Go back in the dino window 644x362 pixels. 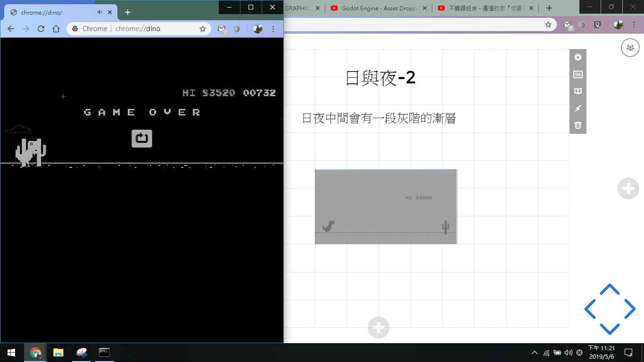point(11,29)
